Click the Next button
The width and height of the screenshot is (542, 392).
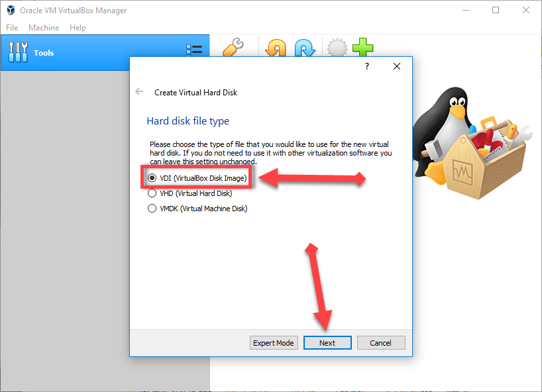(x=327, y=343)
